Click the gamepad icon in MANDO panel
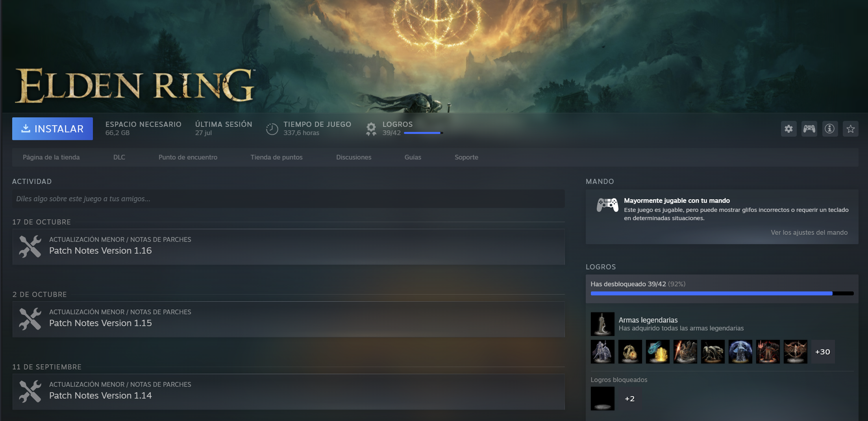 [607, 205]
